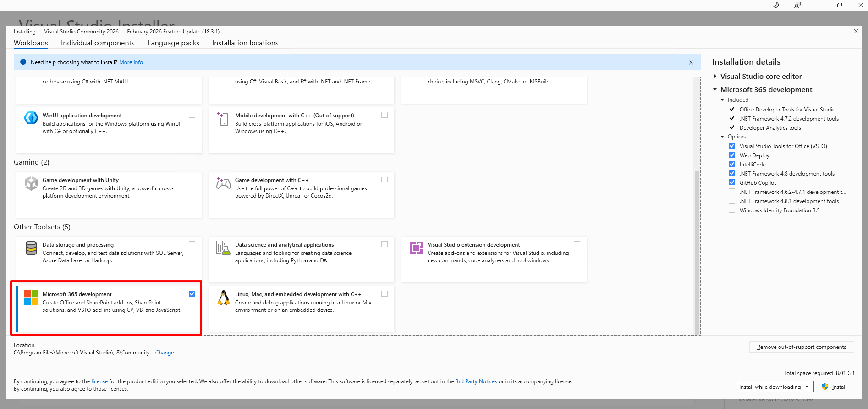Open the 3rd Party Notices link
The image size is (868, 409).
pos(476,381)
